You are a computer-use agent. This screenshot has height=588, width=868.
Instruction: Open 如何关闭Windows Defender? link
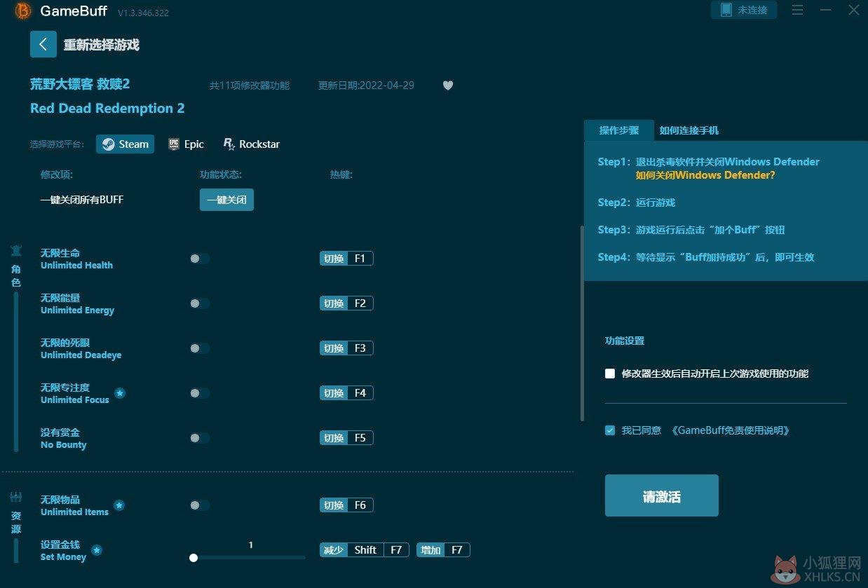click(x=705, y=175)
